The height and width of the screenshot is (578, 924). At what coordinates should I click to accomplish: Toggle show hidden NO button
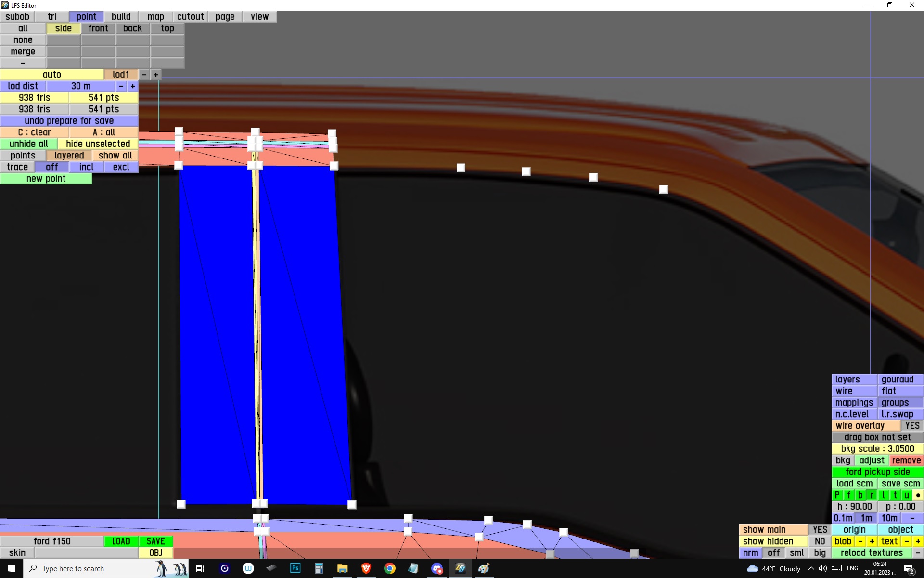820,541
